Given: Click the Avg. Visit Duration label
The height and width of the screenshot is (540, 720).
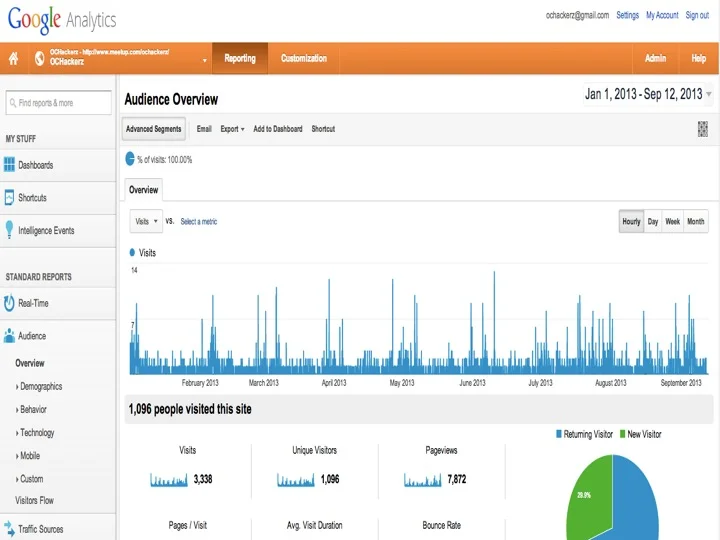Looking at the screenshot, I should [315, 525].
